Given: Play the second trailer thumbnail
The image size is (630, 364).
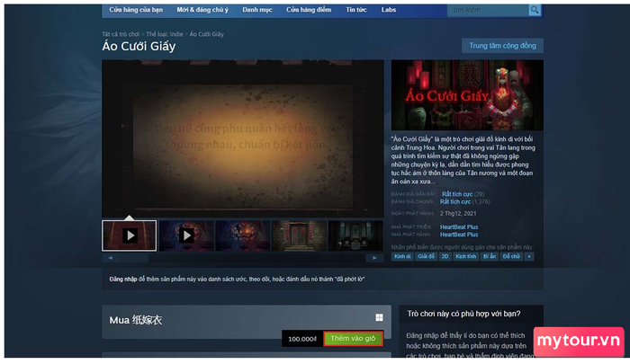Looking at the screenshot, I should point(186,235).
